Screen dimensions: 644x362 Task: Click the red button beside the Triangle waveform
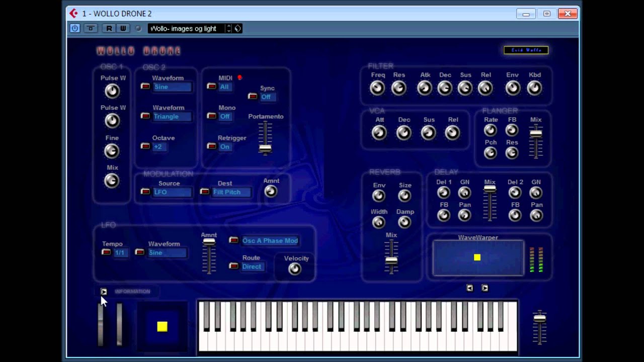click(x=145, y=116)
